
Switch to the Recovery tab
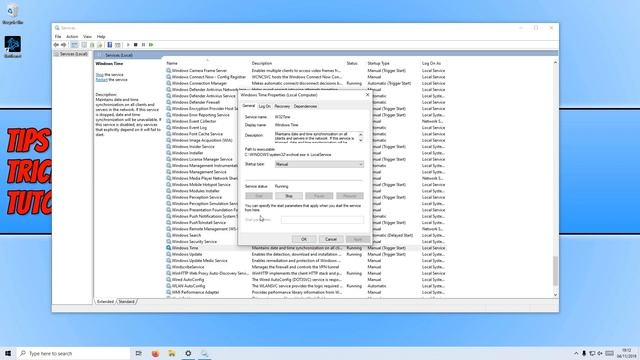click(x=282, y=106)
